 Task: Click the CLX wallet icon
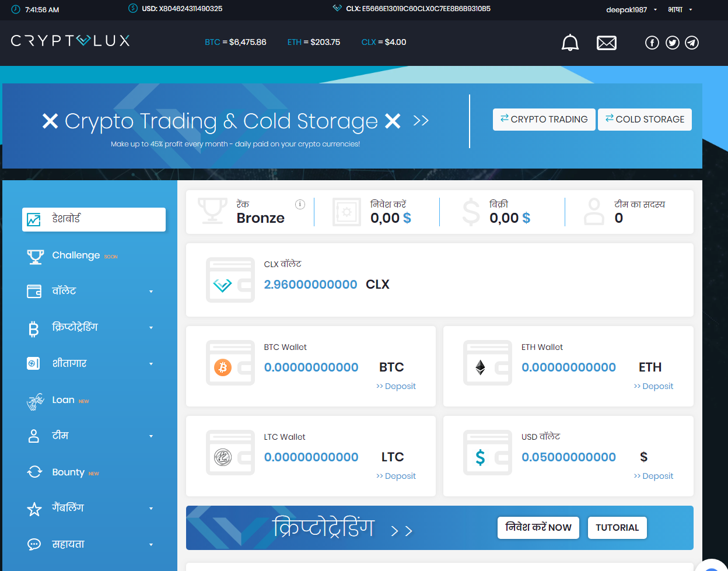click(x=230, y=280)
